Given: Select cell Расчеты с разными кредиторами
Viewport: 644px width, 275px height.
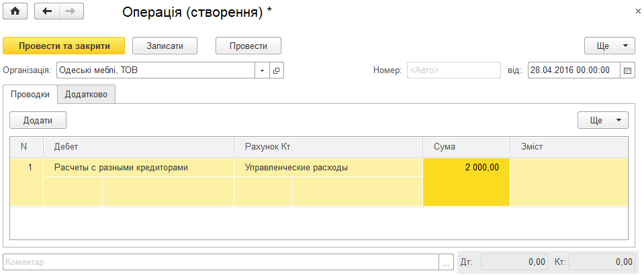Looking at the screenshot, I should point(138,168).
